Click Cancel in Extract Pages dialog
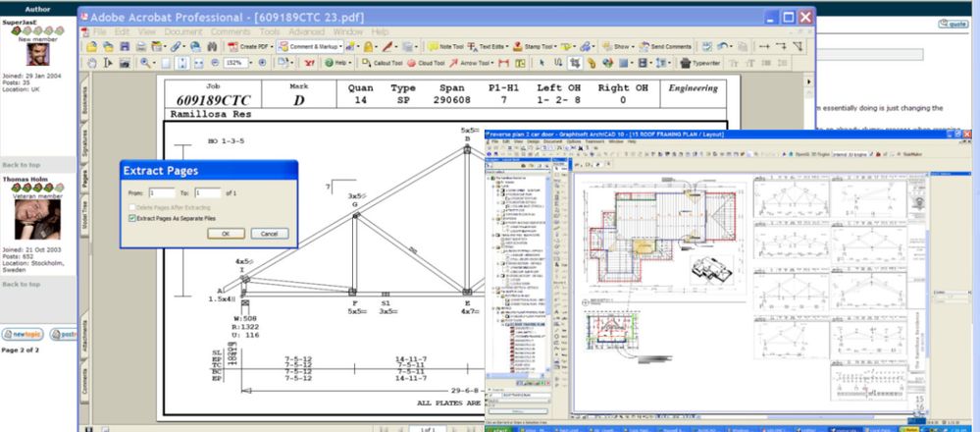 tap(270, 234)
